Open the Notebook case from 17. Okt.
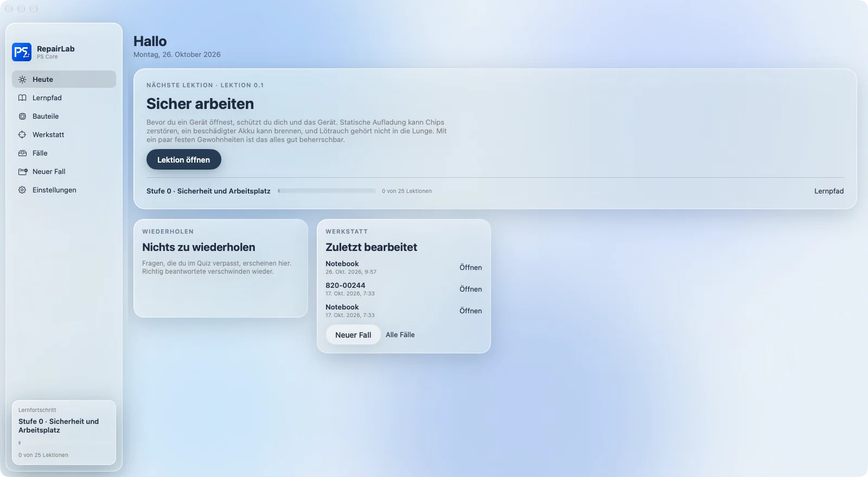Screen dimensions: 868x477 [x=470, y=311]
